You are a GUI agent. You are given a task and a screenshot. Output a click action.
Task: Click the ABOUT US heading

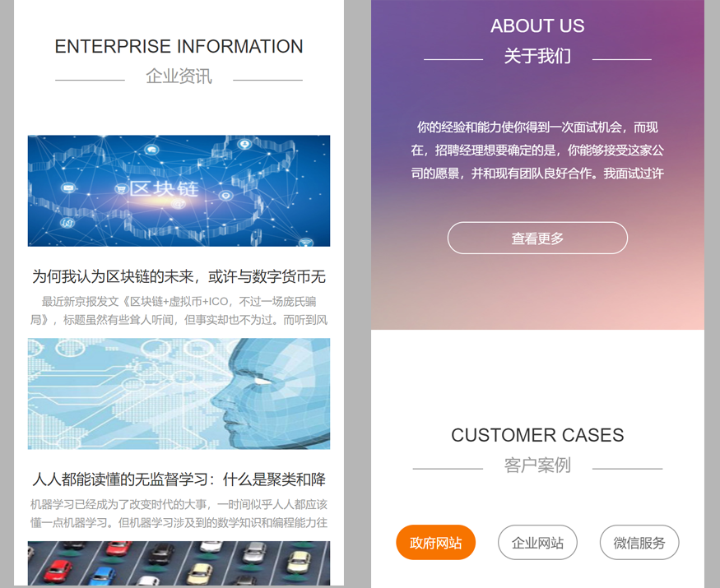[x=537, y=25]
